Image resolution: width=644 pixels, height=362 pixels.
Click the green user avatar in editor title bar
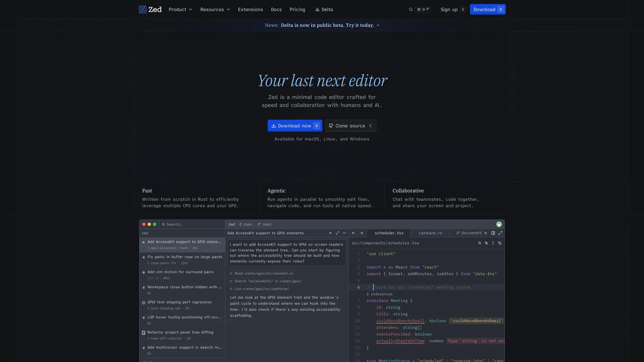point(499,224)
